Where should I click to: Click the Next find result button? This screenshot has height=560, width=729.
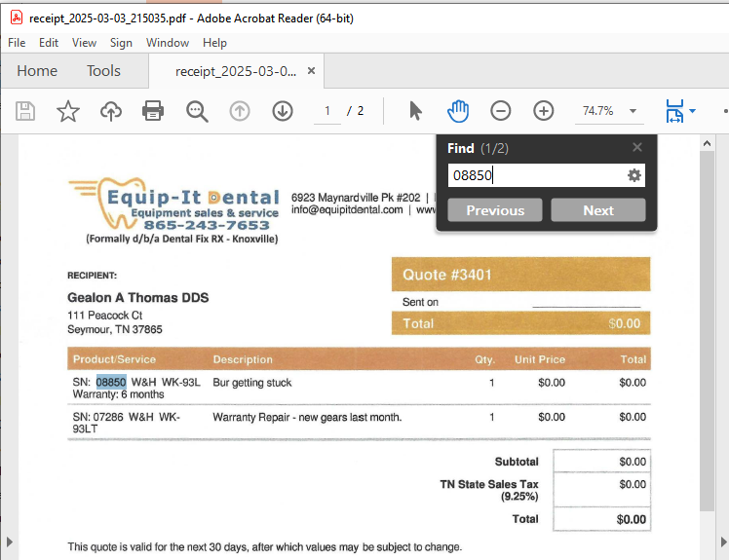click(598, 210)
